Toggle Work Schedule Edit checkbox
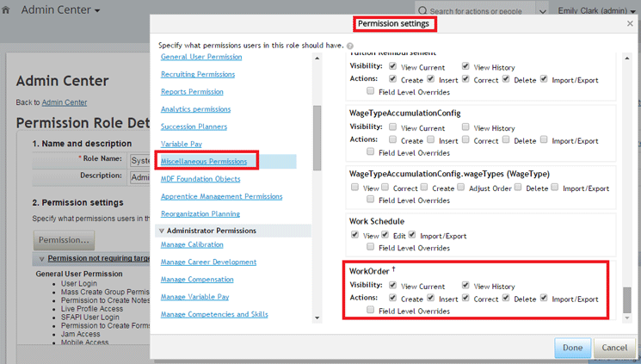The image size is (641, 364). 385,235
